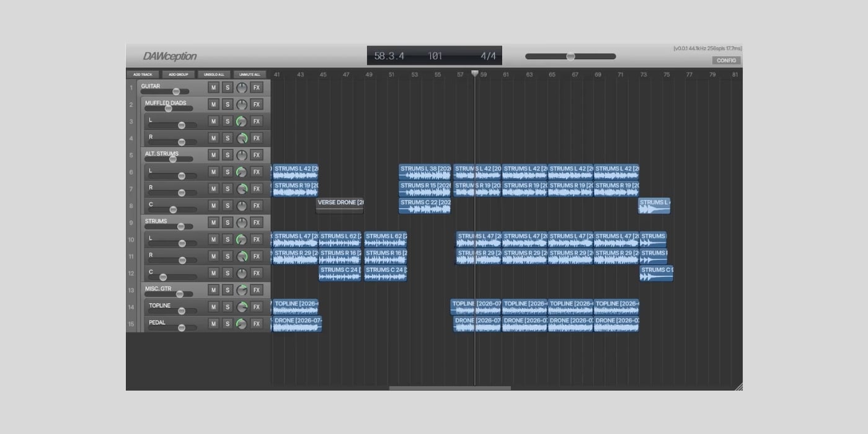Click UNSOLO ALL
The width and height of the screenshot is (868, 434).
215,74
